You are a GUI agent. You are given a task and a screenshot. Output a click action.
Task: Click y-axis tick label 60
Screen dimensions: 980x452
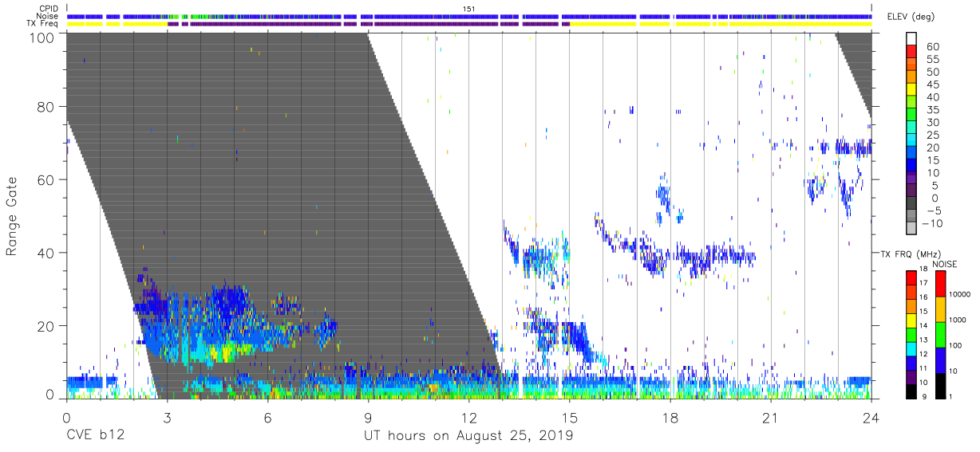pyautogui.click(x=45, y=179)
